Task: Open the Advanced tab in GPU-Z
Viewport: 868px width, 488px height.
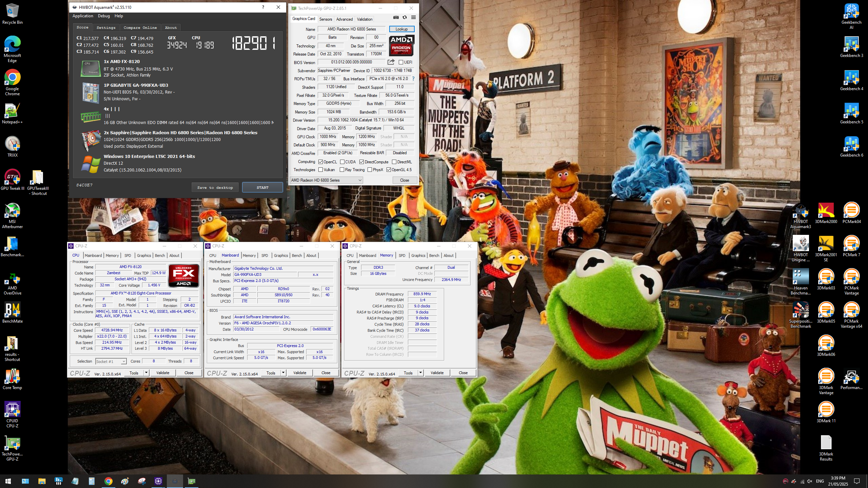Action: (x=344, y=19)
